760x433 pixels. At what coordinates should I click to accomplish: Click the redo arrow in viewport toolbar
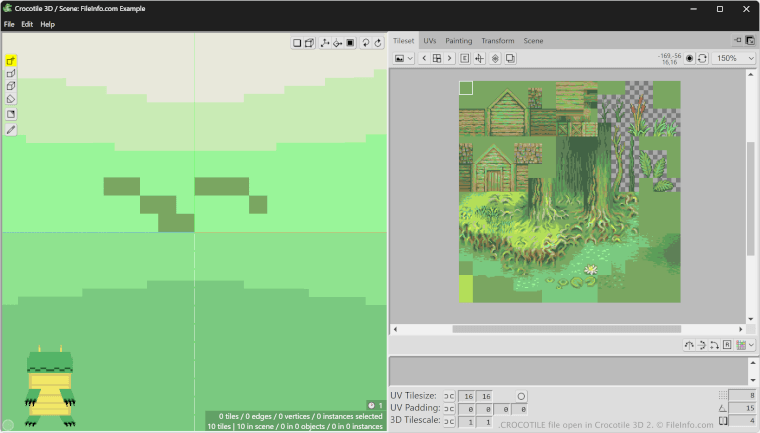tap(379, 43)
